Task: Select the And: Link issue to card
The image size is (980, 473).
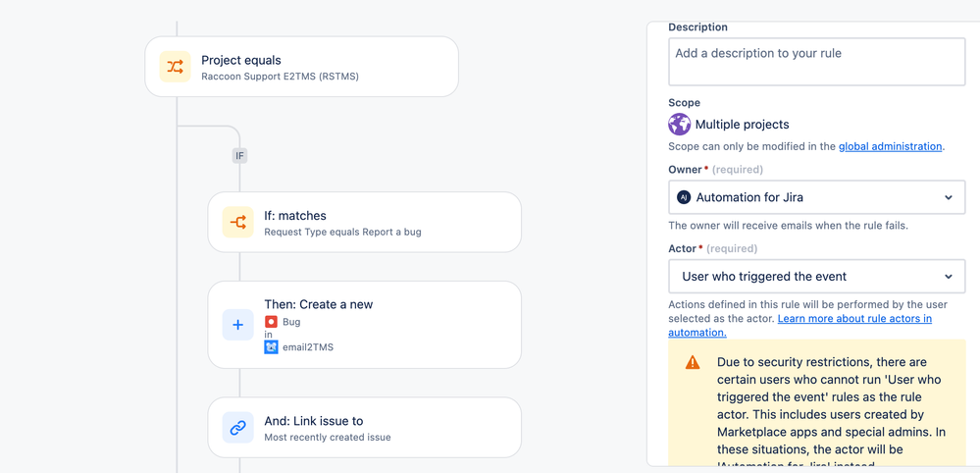Action: [364, 428]
